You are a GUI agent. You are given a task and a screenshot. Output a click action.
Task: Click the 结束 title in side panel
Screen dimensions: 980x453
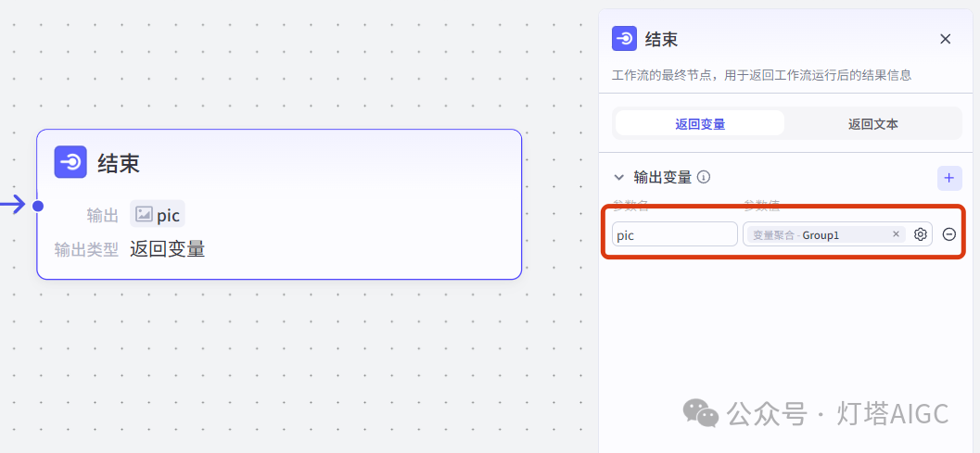pyautogui.click(x=661, y=39)
